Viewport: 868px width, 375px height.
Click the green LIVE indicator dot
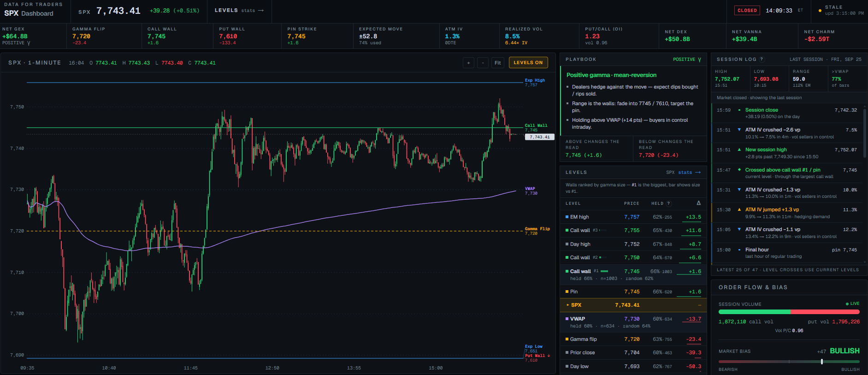(x=847, y=304)
